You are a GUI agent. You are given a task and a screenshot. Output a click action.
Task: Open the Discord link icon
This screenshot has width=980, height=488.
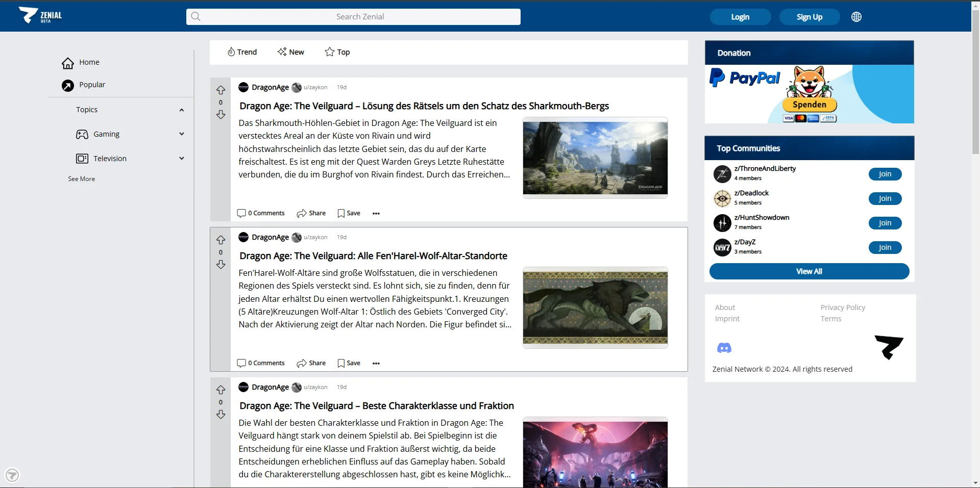tap(724, 348)
